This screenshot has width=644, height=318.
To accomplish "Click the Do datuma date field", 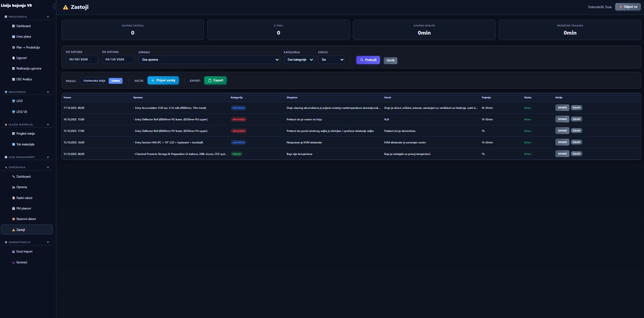I will [118, 60].
